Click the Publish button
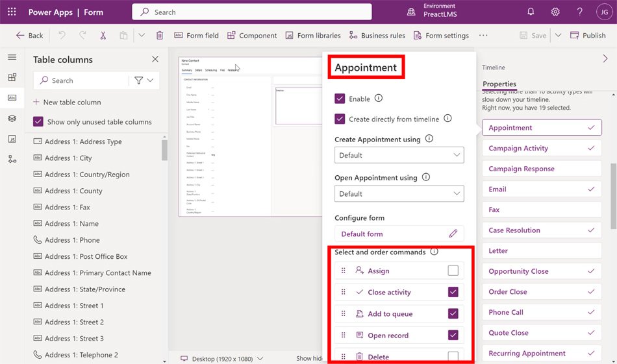Screen dimensions: 617x364 [588, 36]
